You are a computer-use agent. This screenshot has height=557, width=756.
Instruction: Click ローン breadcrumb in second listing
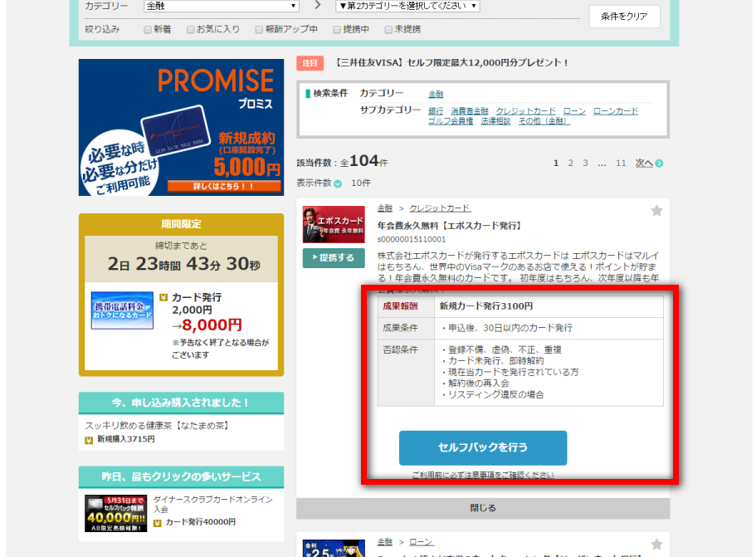(421, 542)
